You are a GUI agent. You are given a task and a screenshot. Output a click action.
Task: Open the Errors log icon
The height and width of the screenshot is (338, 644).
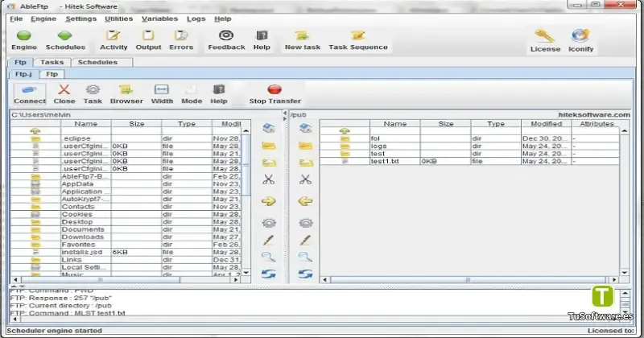(x=181, y=40)
